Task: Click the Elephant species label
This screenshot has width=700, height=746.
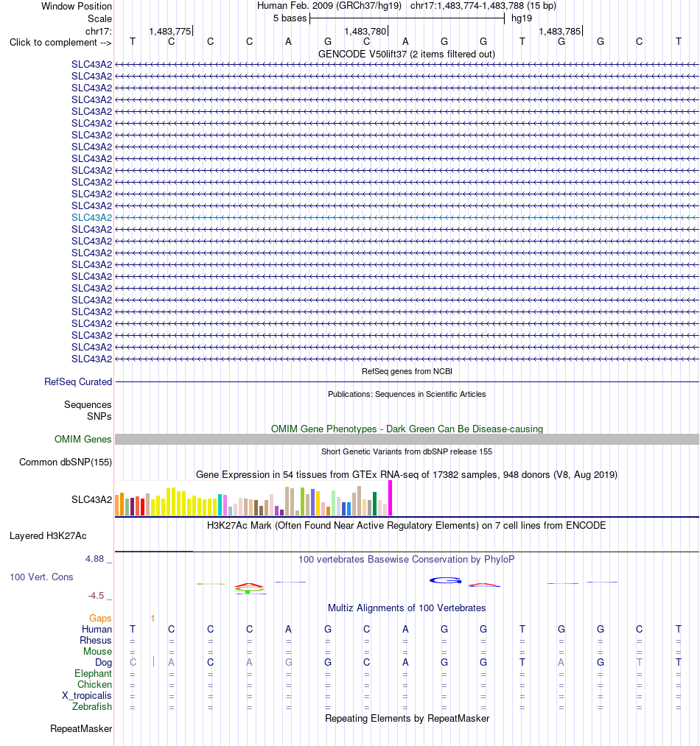Action: pyautogui.click(x=93, y=673)
